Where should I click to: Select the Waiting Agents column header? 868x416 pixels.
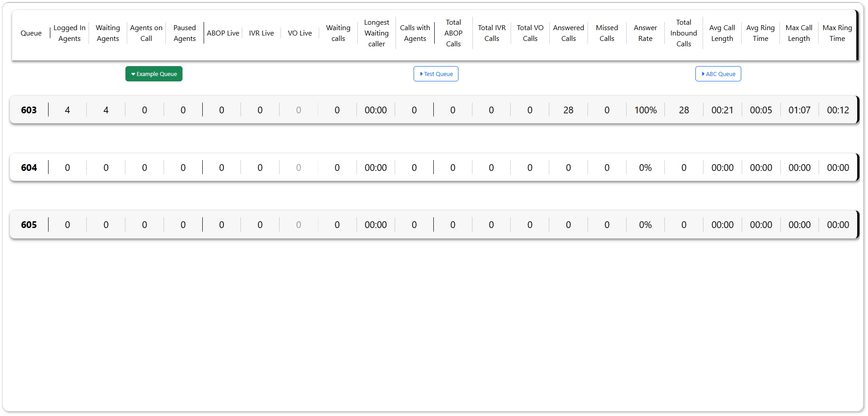click(108, 33)
